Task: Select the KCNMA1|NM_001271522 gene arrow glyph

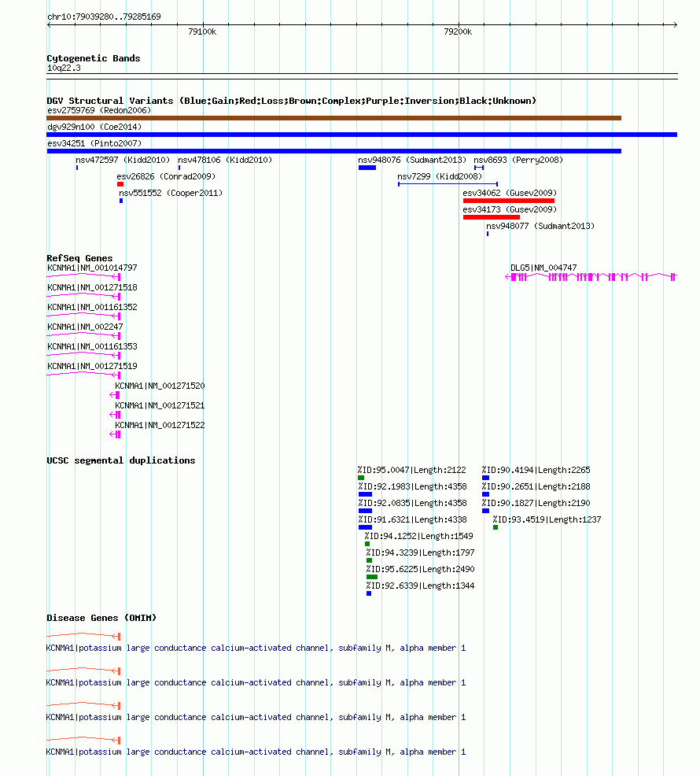Action: pos(115,434)
